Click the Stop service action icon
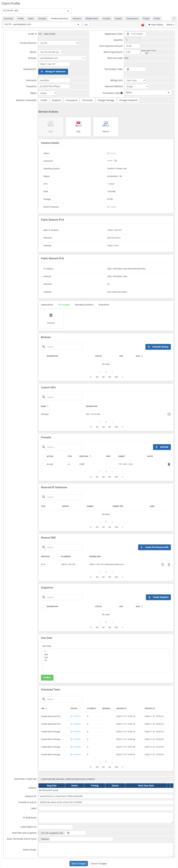Image resolution: width=178 pixels, height=868 pixels. tap(78, 124)
